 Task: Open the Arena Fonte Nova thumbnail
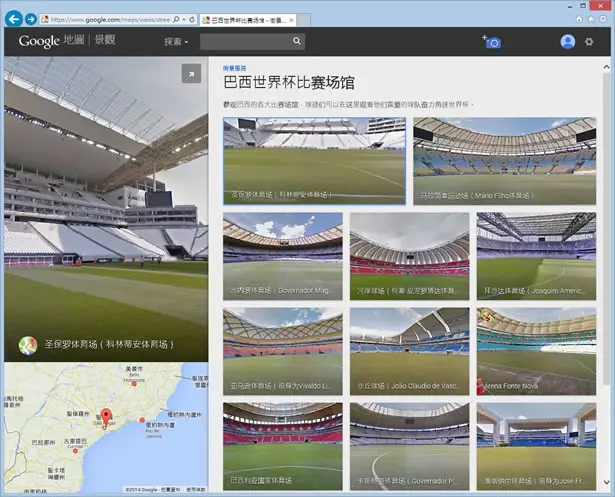(x=536, y=351)
